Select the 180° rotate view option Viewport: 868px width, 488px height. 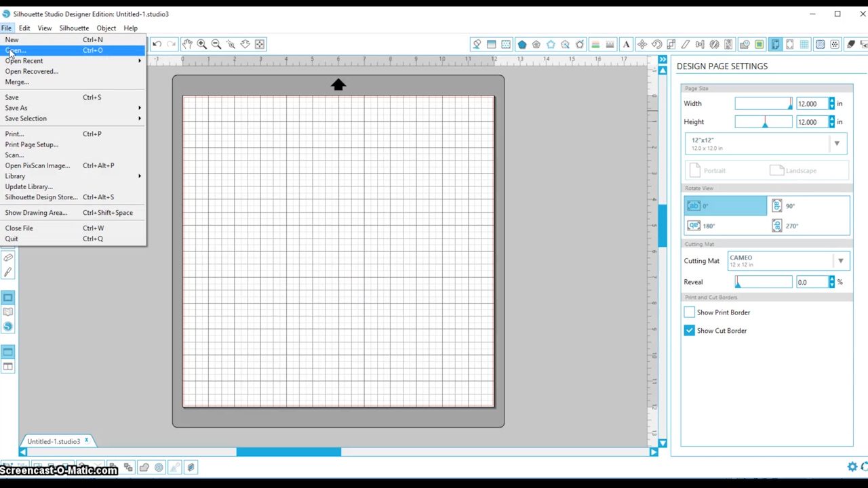726,226
